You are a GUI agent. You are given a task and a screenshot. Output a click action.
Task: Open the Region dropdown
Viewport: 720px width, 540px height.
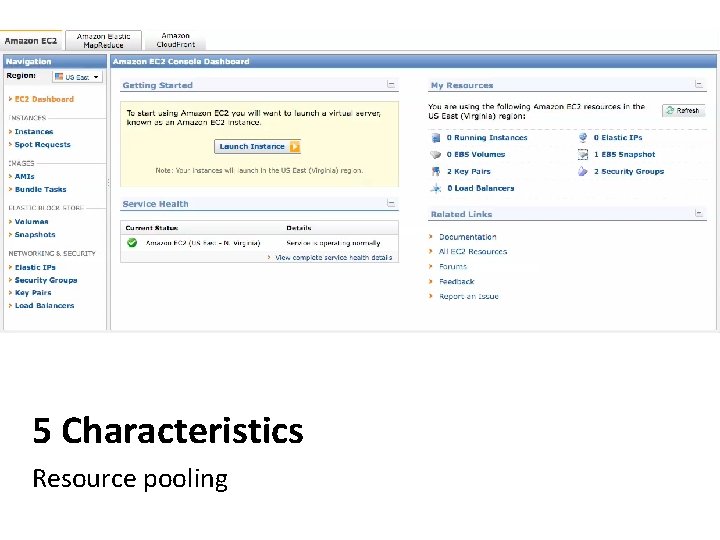click(78, 77)
